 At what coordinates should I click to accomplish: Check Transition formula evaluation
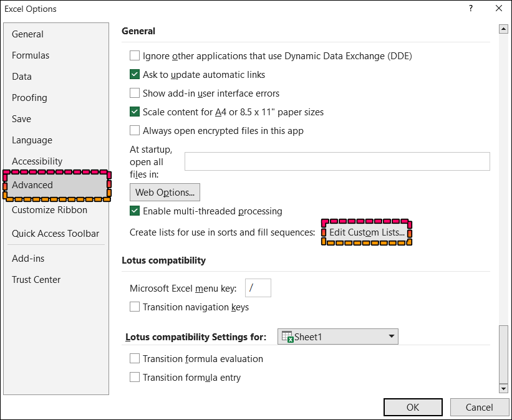135,358
